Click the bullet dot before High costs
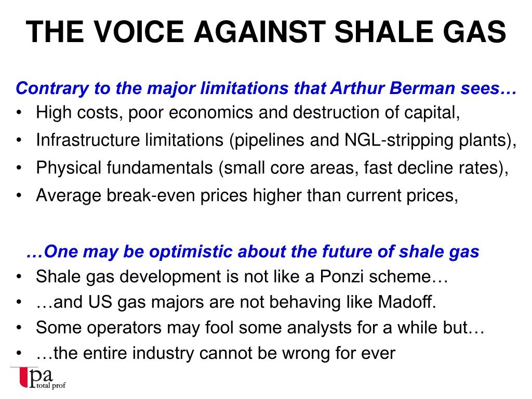 [x=19, y=112]
